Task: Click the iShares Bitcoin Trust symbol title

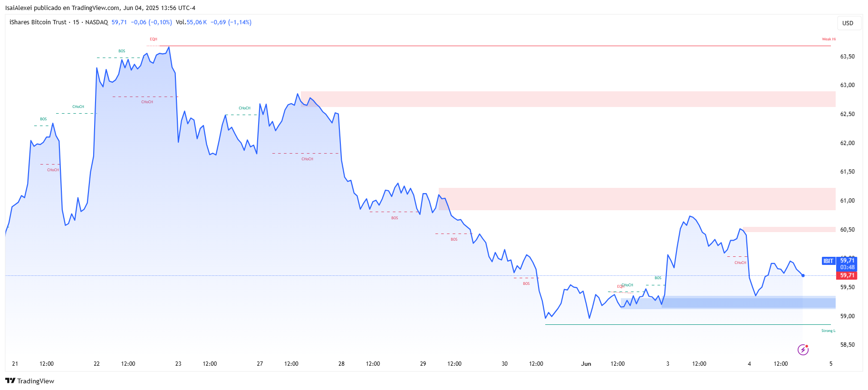Action: pyautogui.click(x=38, y=22)
